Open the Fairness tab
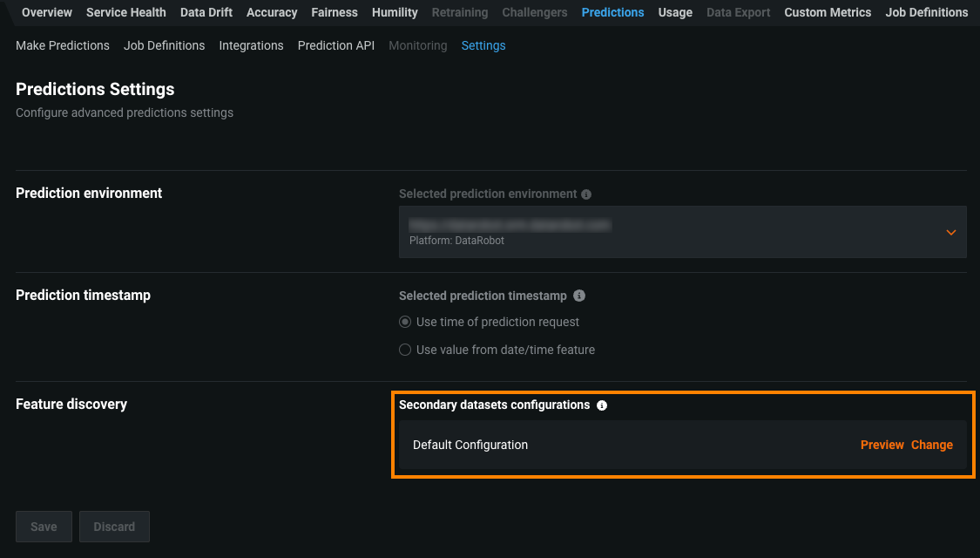 coord(335,12)
